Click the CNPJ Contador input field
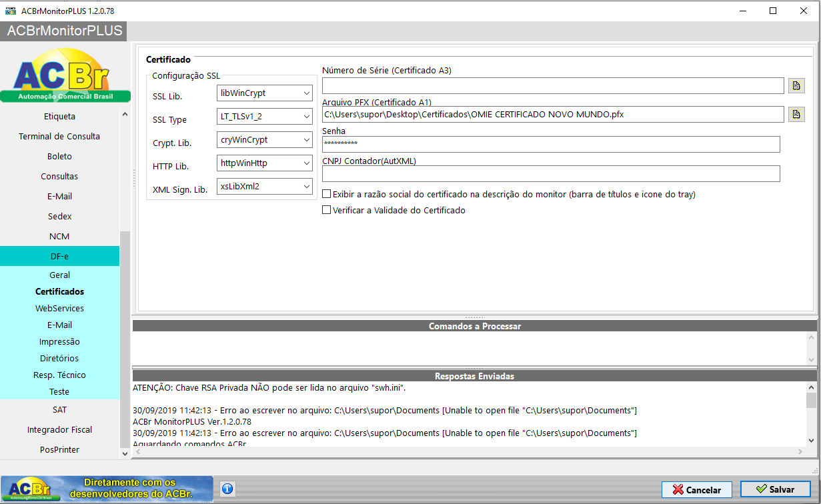Image resolution: width=821 pixels, height=504 pixels. tap(551, 173)
